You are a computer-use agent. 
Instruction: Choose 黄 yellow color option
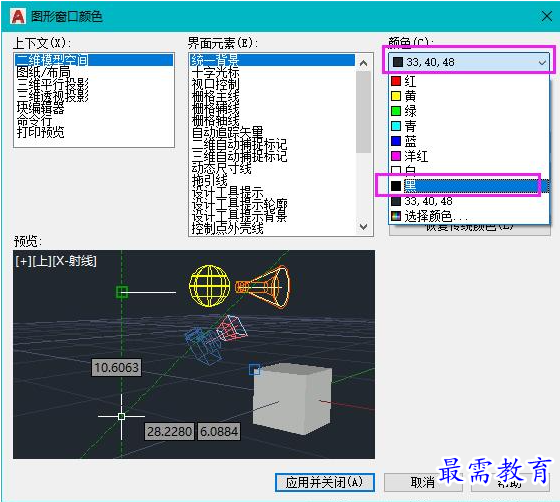pos(469,96)
